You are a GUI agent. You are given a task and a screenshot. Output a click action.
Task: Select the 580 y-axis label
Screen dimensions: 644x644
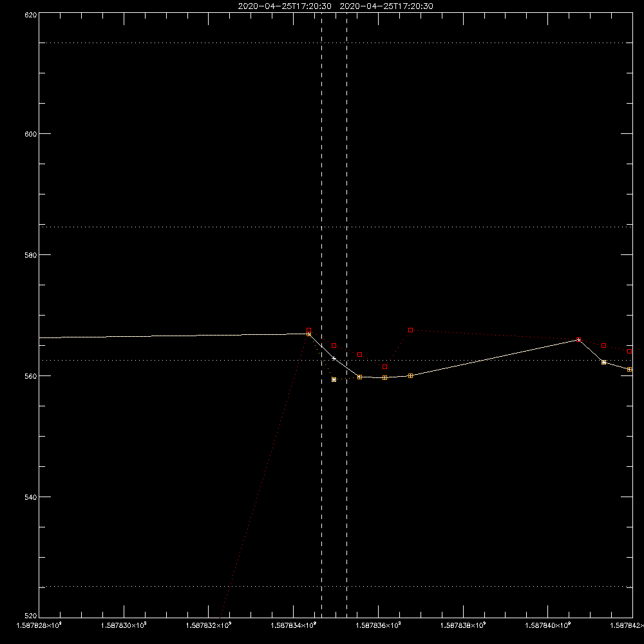[x=31, y=254]
